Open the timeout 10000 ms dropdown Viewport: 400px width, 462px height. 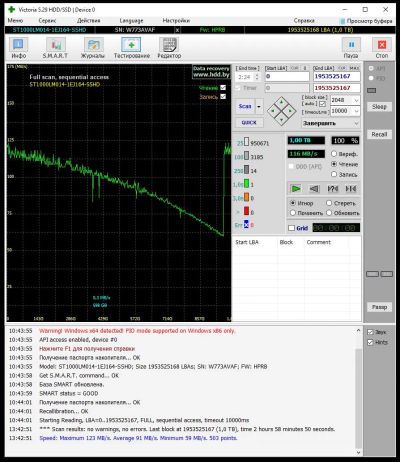(x=356, y=111)
